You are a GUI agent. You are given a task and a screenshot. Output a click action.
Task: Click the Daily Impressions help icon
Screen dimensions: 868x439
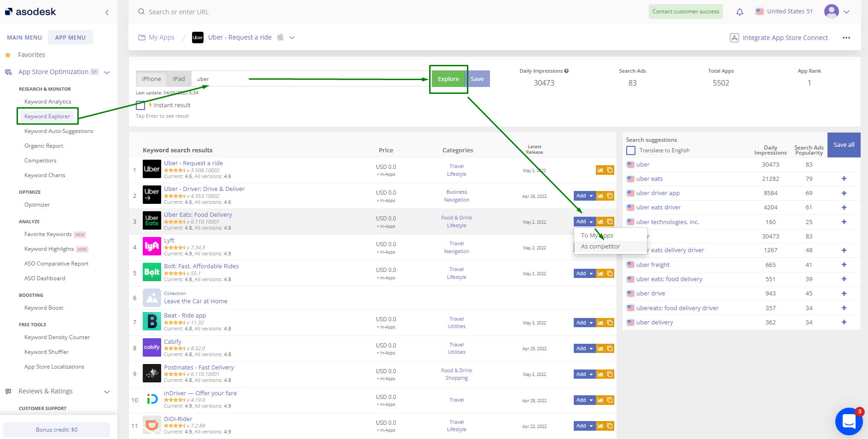566,71
